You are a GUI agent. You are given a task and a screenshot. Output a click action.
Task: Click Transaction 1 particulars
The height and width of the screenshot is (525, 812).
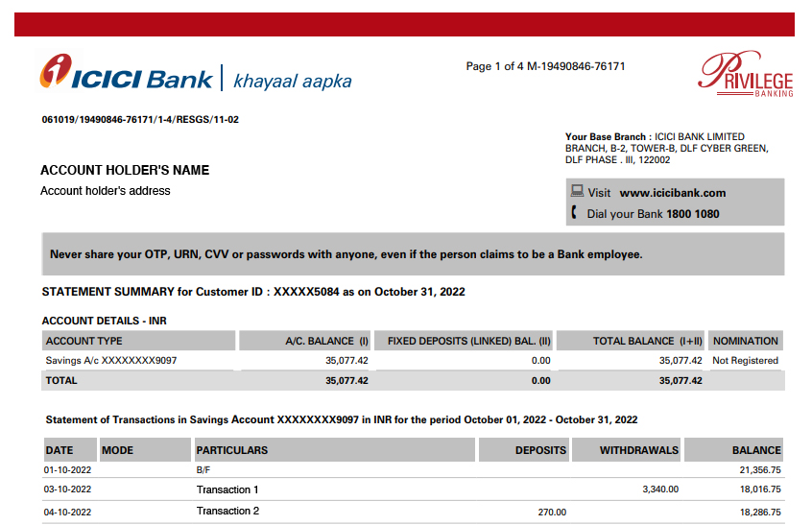(227, 489)
